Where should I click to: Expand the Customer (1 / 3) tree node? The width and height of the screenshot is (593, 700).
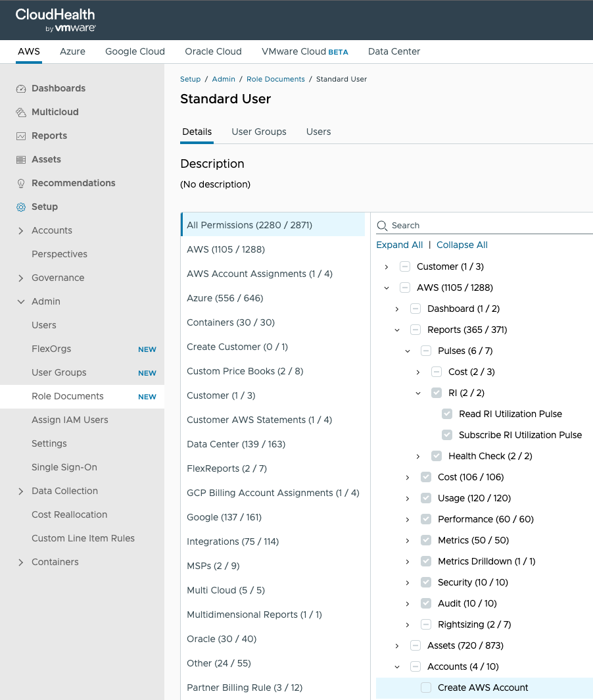(387, 266)
